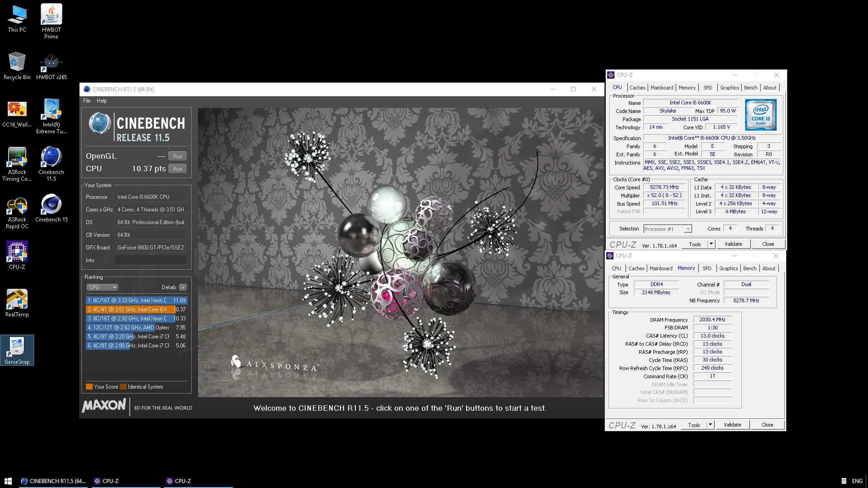Open Processor #1 selection dropdown
Image resolution: width=868 pixels, height=488 pixels.
tap(667, 229)
